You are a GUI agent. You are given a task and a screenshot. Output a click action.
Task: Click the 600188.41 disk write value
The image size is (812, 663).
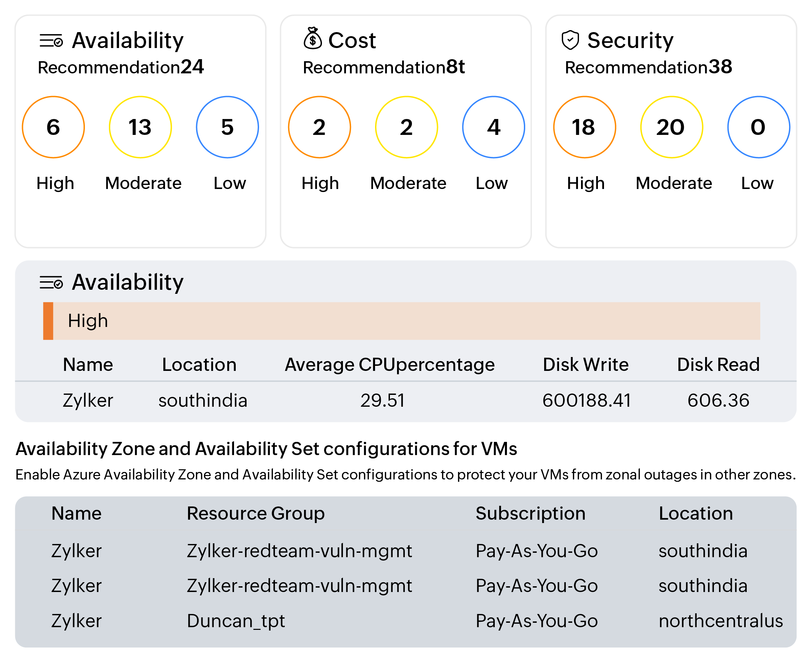[587, 401]
